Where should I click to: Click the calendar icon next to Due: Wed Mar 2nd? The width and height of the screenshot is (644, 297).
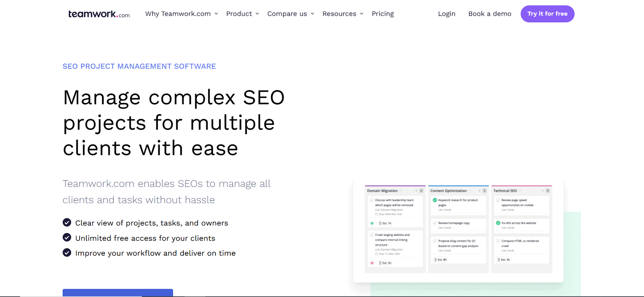point(376,214)
